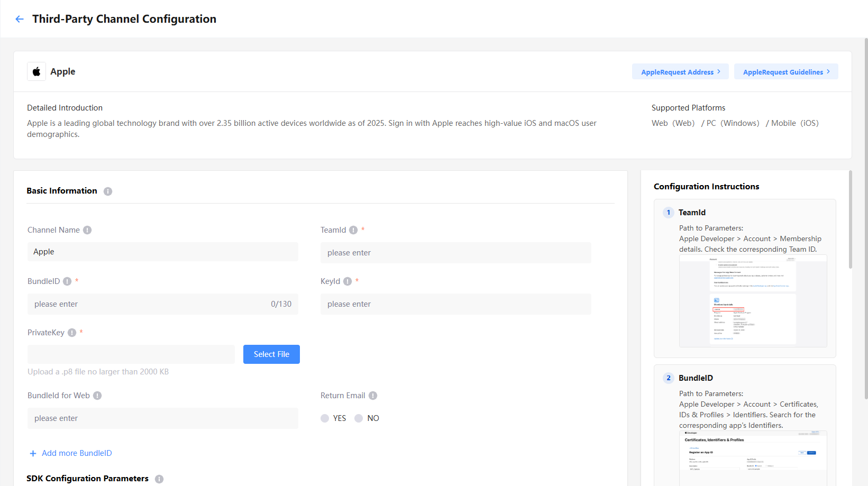Viewport: 868px width, 486px height.
Task: Focus the KeyId input field
Action: pos(456,304)
